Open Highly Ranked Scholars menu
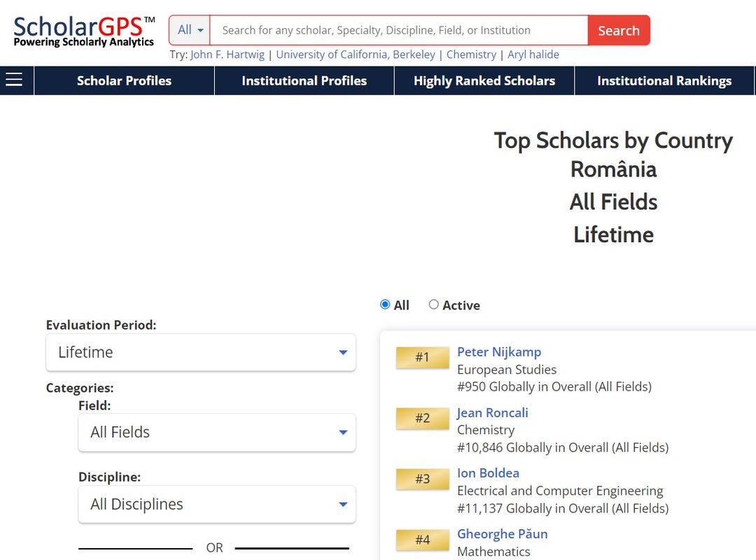 (484, 80)
